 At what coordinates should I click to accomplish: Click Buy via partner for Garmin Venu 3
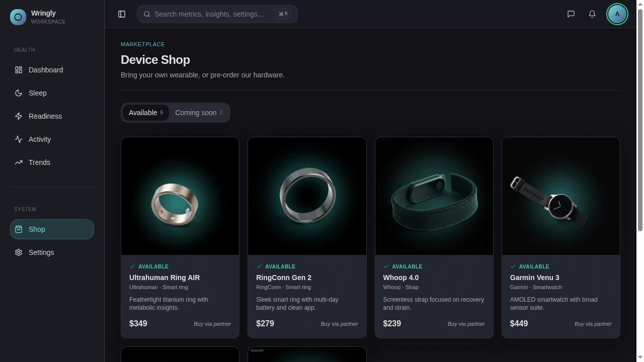tap(593, 324)
